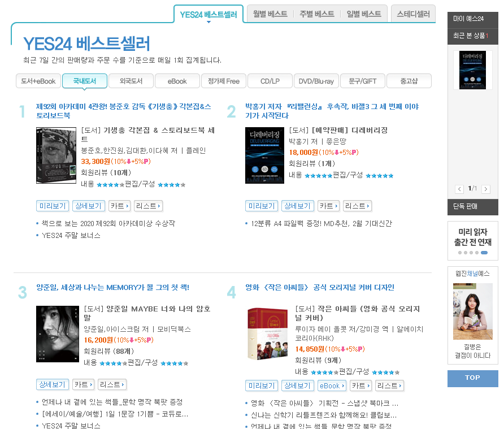Open the 웹진채널예스 sidebar link
The width and height of the screenshot is (504, 429).
(x=472, y=274)
